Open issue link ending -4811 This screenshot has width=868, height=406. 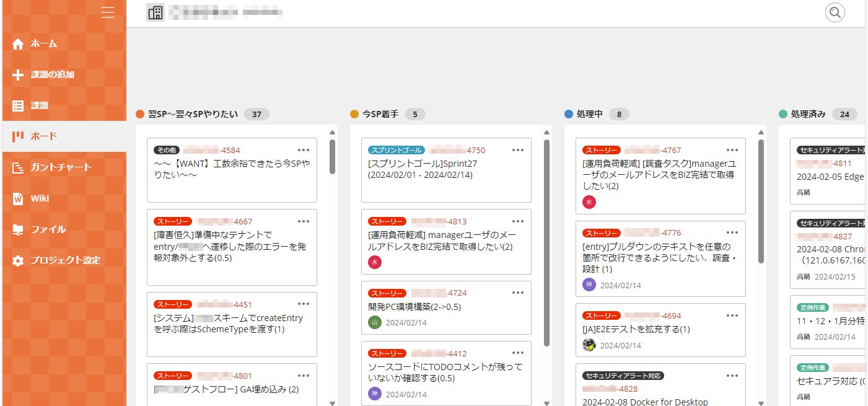(x=824, y=164)
